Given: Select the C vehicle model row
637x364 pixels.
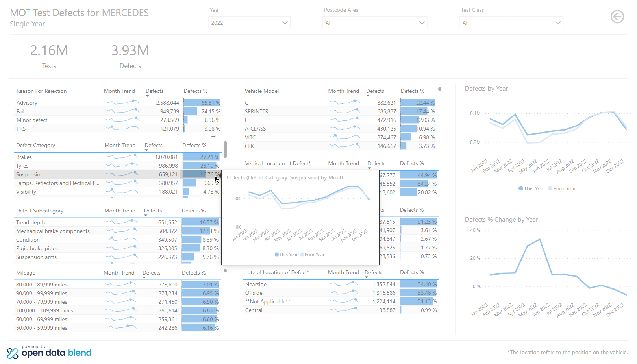Looking at the screenshot, I should (340, 103).
